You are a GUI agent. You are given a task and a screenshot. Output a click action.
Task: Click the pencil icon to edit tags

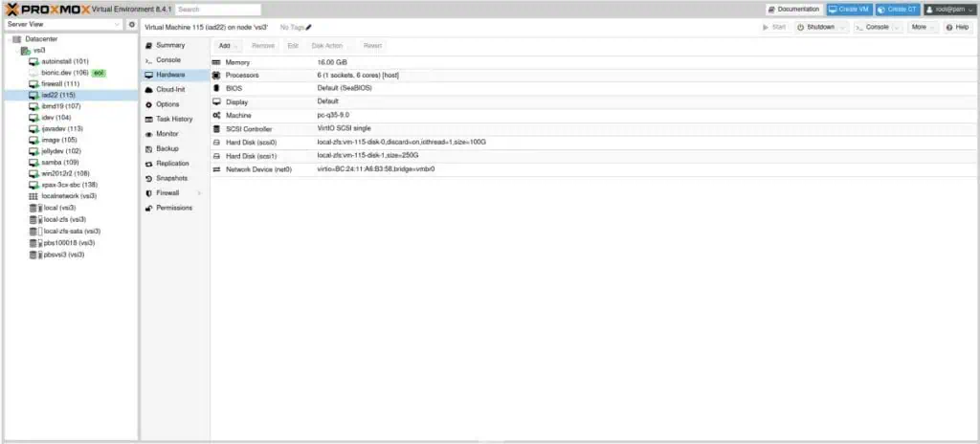(309, 27)
